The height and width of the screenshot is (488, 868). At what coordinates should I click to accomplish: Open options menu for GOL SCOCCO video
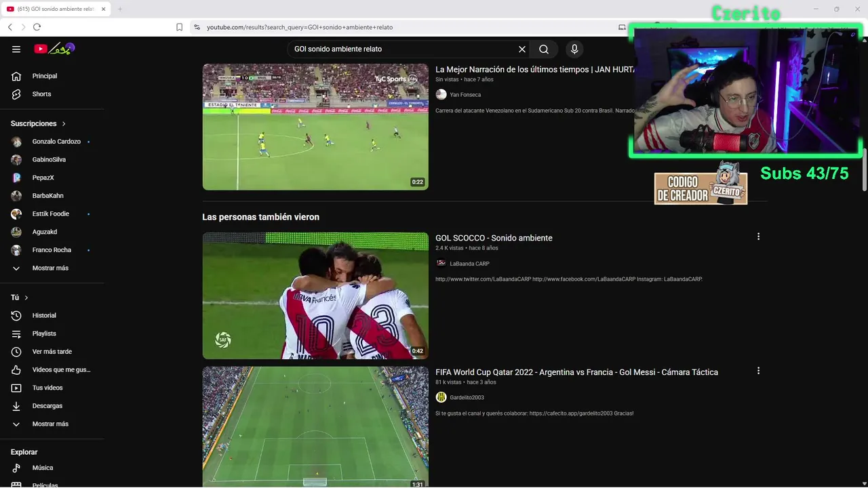(758, 237)
